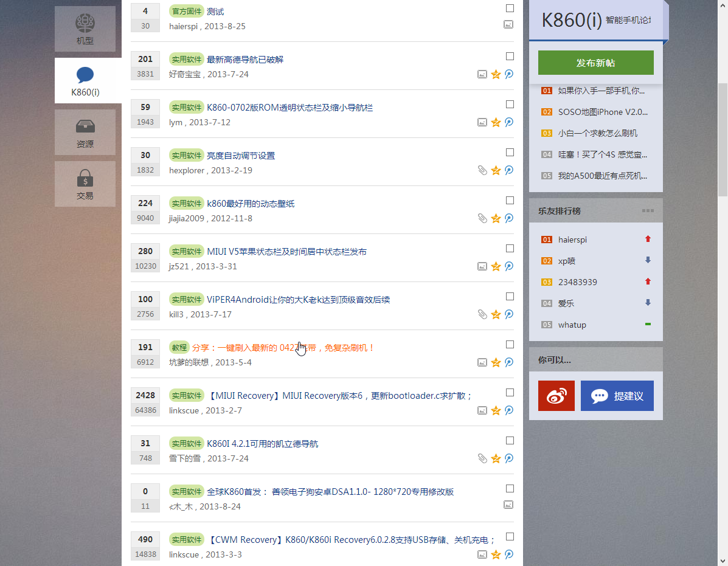Open the orange 一键刷入最新的 tutorial thread
Screen dimensions: 728x566
[283, 348]
